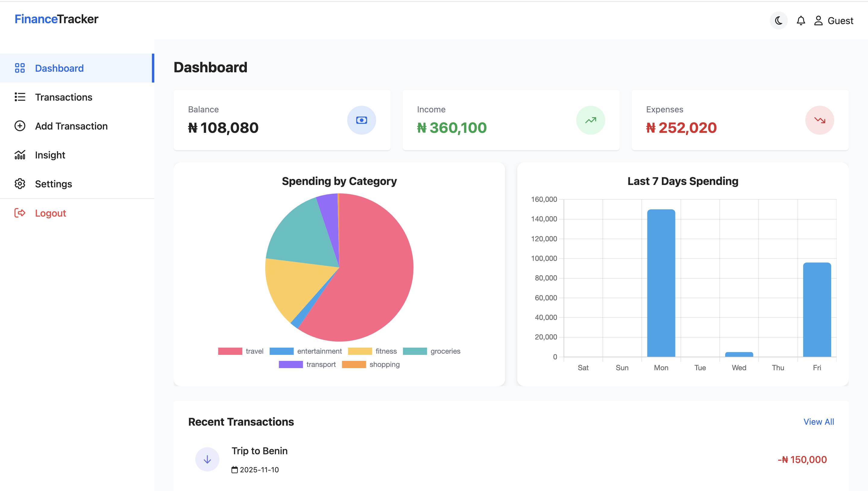Click the FinanceTracker logo
The width and height of the screenshot is (868, 491).
[56, 19]
